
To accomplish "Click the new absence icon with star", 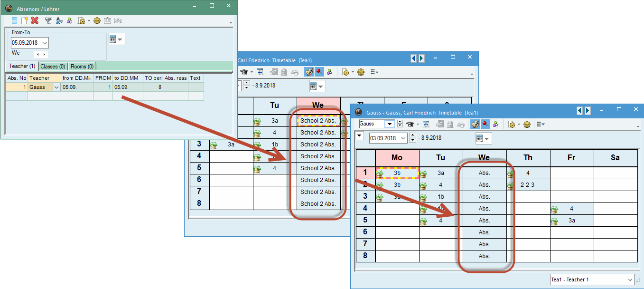I will coord(25,20).
